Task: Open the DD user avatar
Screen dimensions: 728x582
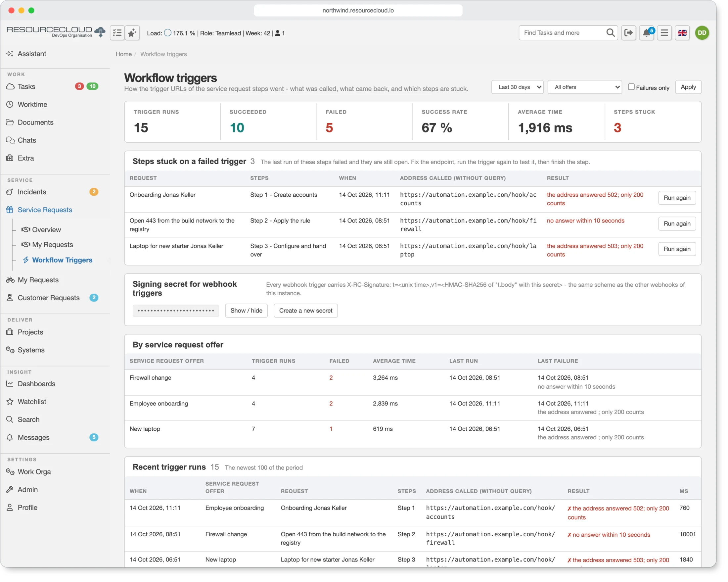Action: click(702, 33)
